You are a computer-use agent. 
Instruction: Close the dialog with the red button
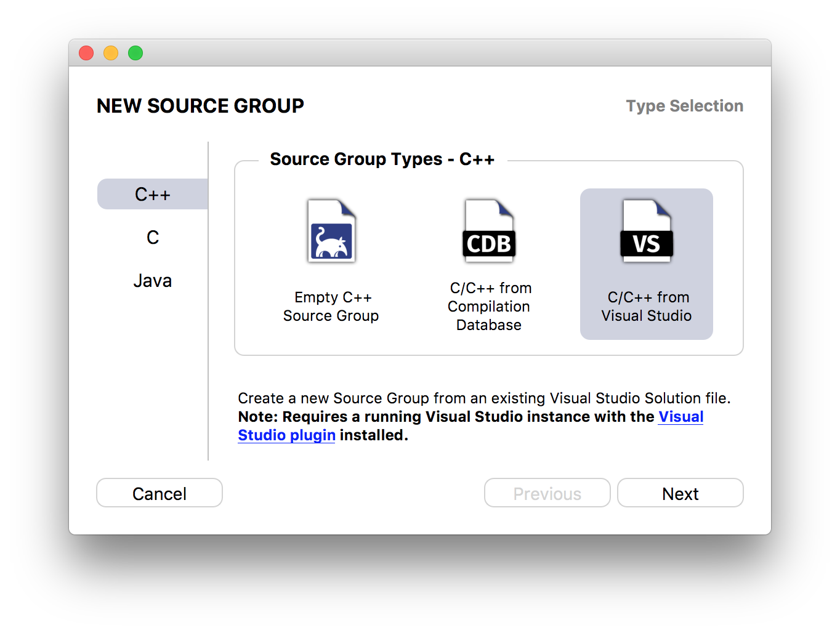[x=86, y=53]
